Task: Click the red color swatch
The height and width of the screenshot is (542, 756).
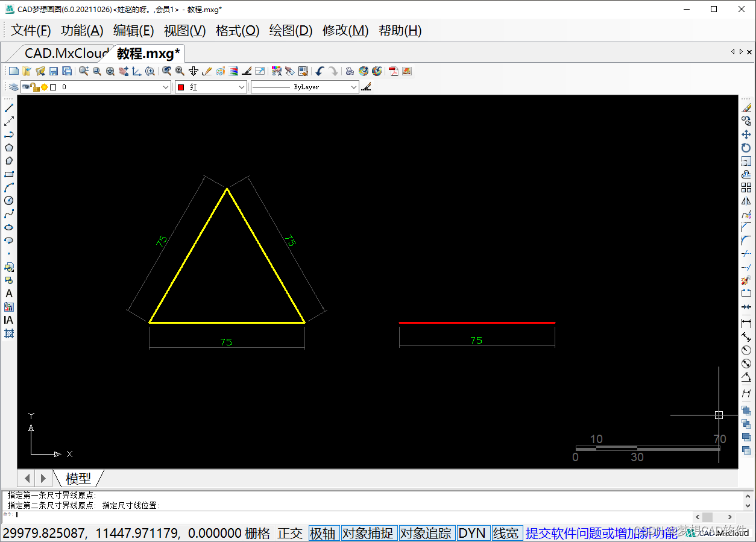Action: point(181,87)
